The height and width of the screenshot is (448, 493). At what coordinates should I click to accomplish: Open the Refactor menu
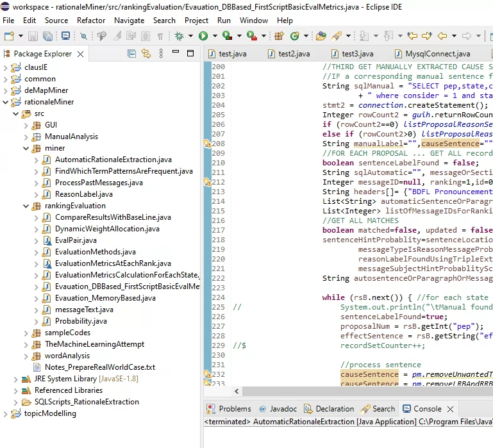coord(91,20)
